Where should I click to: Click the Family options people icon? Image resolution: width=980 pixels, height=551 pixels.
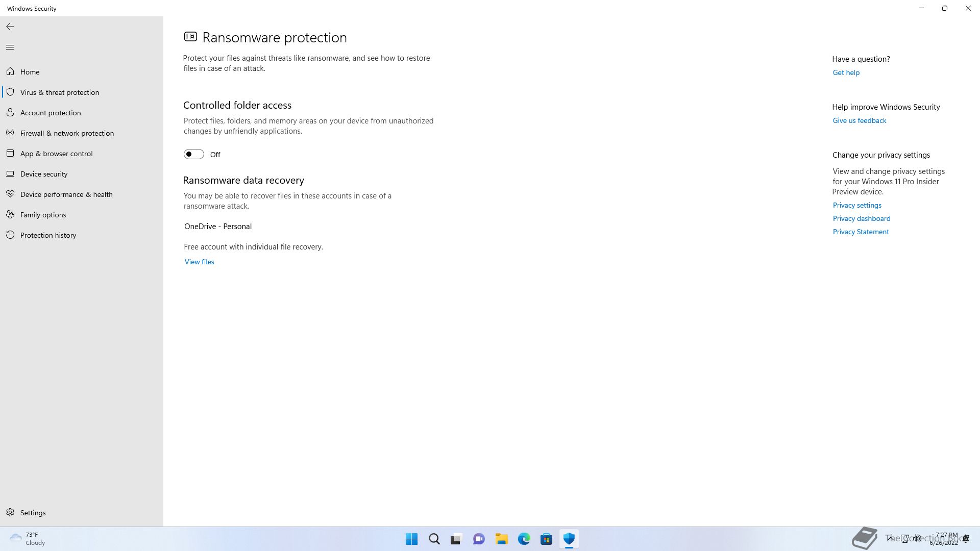tap(10, 215)
